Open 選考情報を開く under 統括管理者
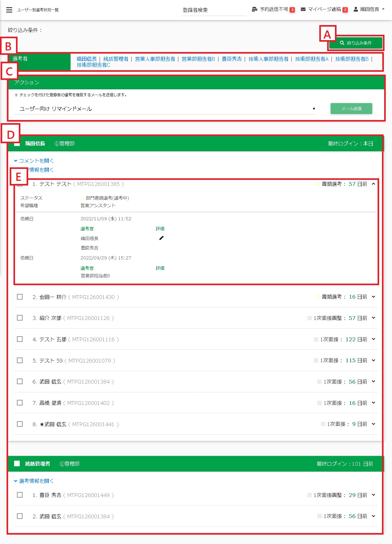 34,481
